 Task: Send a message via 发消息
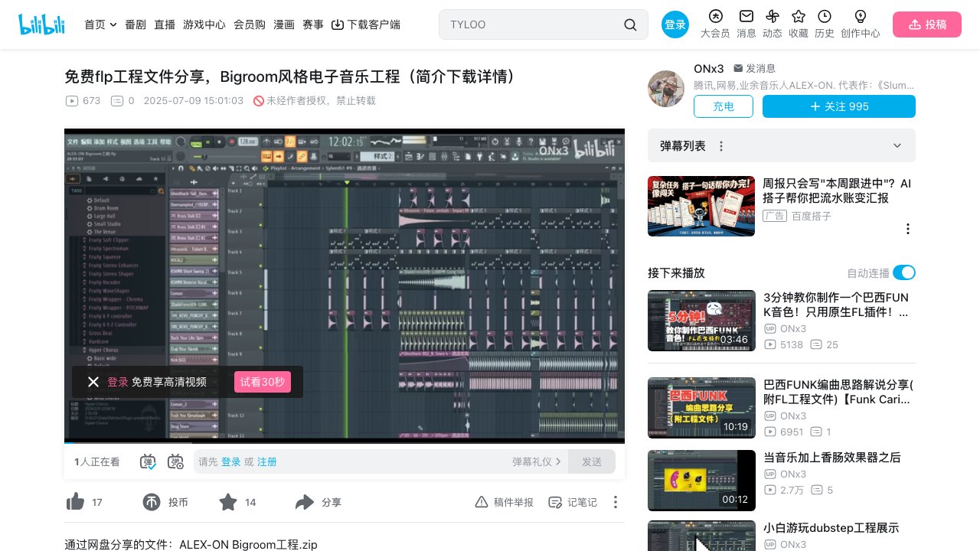(x=755, y=69)
